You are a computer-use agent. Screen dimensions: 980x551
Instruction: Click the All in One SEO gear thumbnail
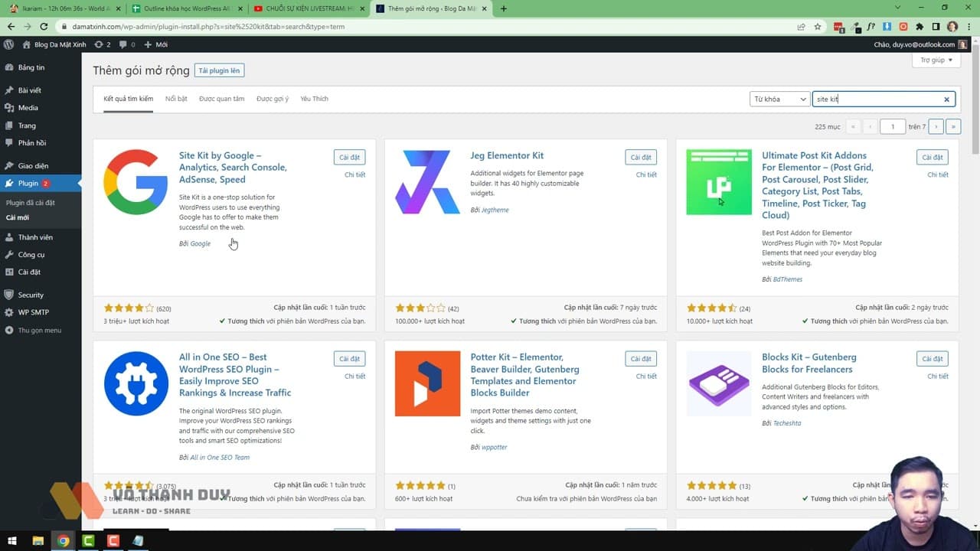[136, 383]
